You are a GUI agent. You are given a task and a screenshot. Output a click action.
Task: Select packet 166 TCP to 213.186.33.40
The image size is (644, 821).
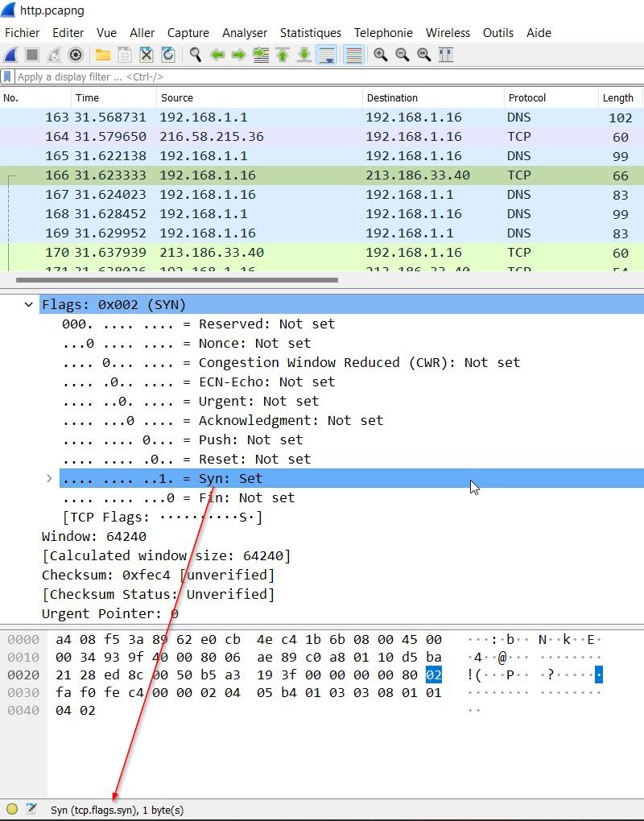[322, 175]
